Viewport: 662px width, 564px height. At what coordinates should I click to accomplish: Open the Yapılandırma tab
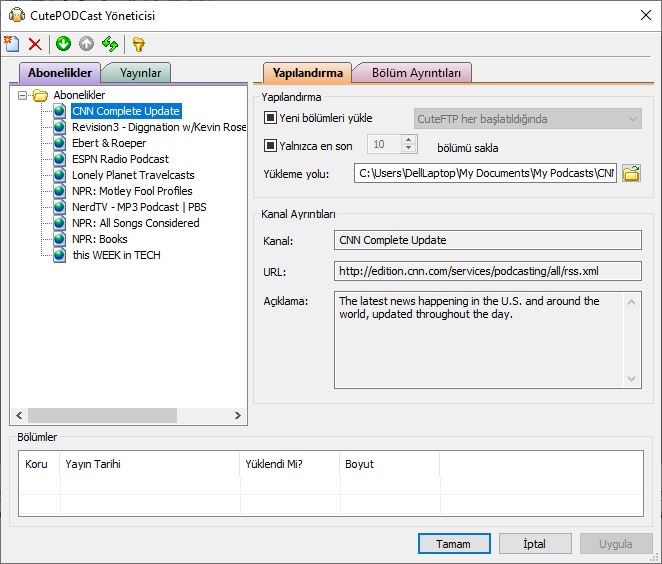tap(307, 73)
